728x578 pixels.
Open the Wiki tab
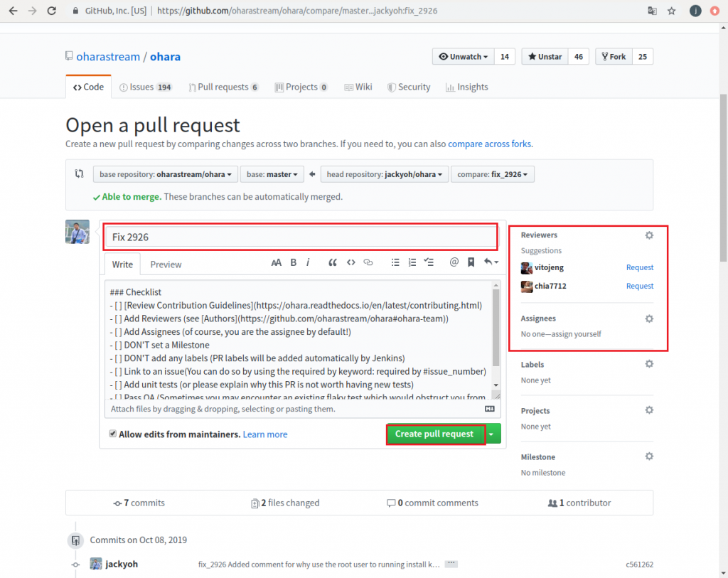[x=358, y=87]
